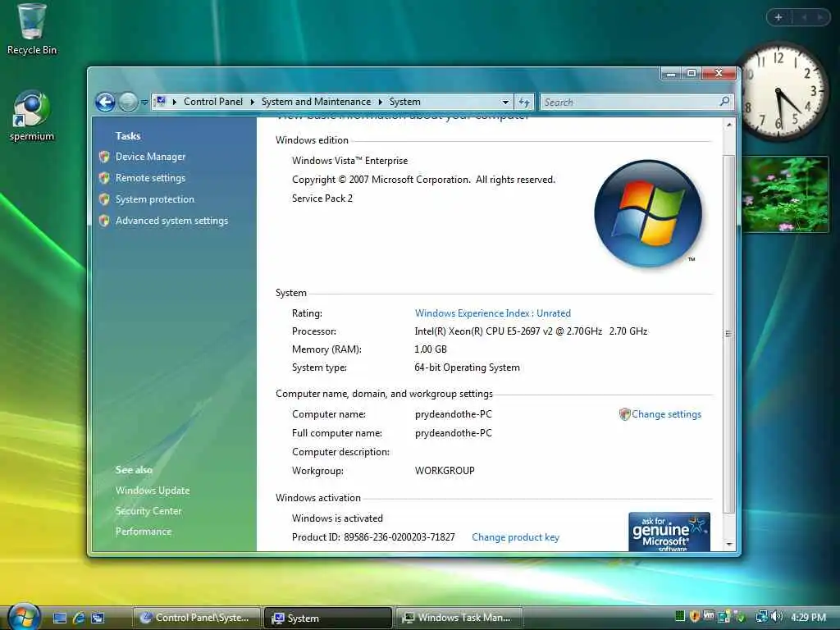The height and width of the screenshot is (630, 840).
Task: Open the Recycle Bin desktop icon
Action: click(31, 30)
